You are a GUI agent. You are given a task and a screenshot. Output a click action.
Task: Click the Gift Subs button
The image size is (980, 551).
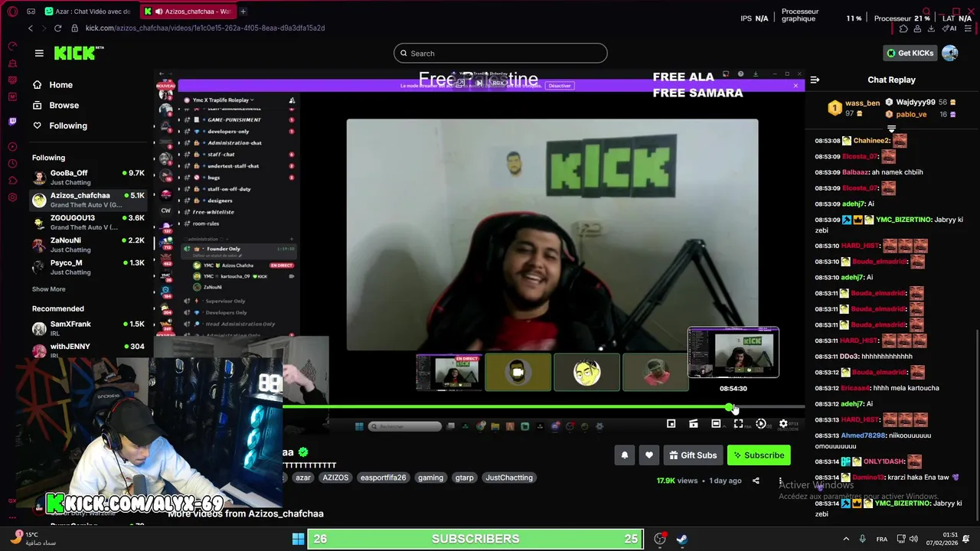[693, 455]
